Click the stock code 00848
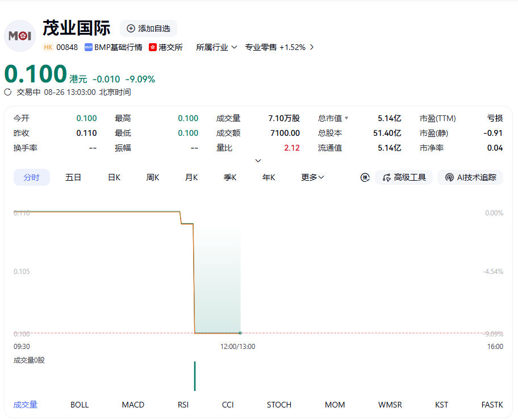This screenshot has height=420, width=518. [67, 47]
